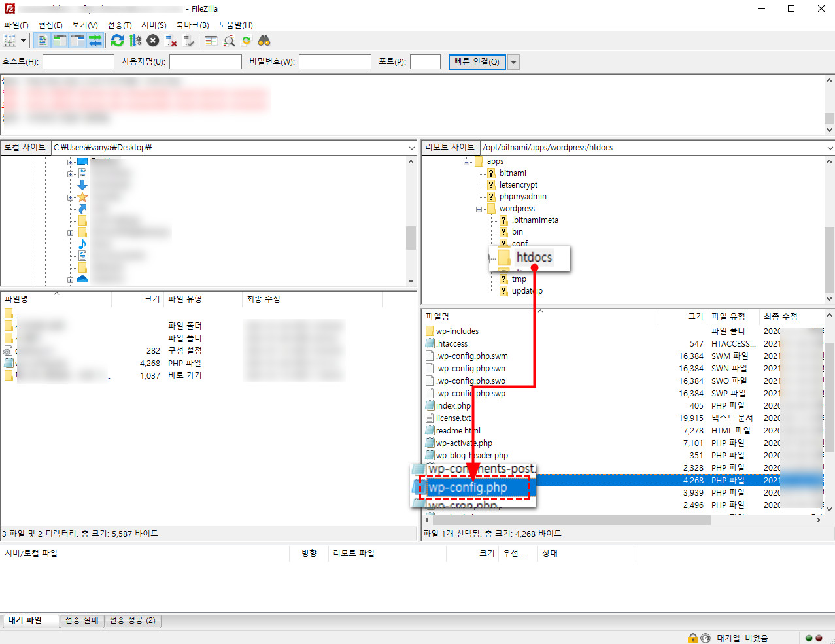Select the .bitnamimeta folder in remote tree
The height and width of the screenshot is (644, 835).
click(x=536, y=220)
